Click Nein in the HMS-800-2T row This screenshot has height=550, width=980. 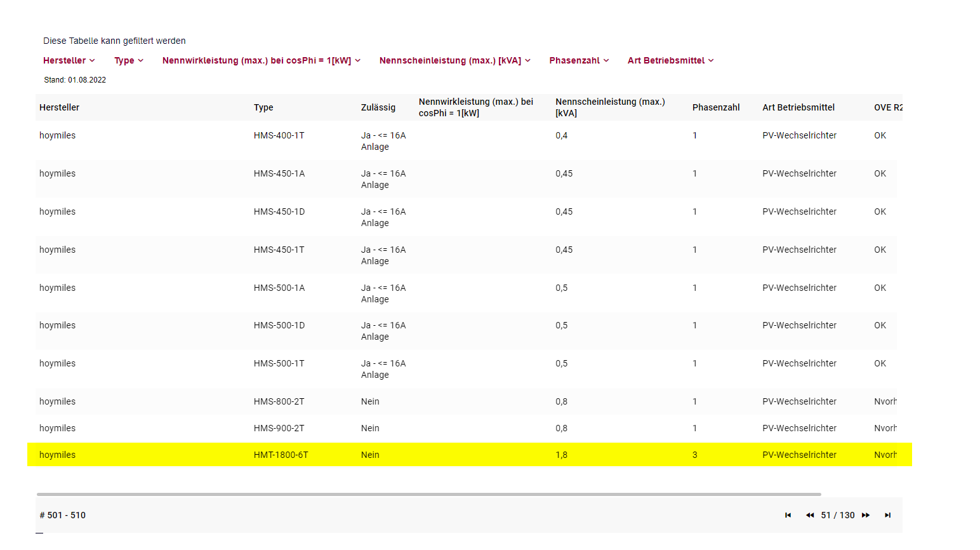click(370, 401)
